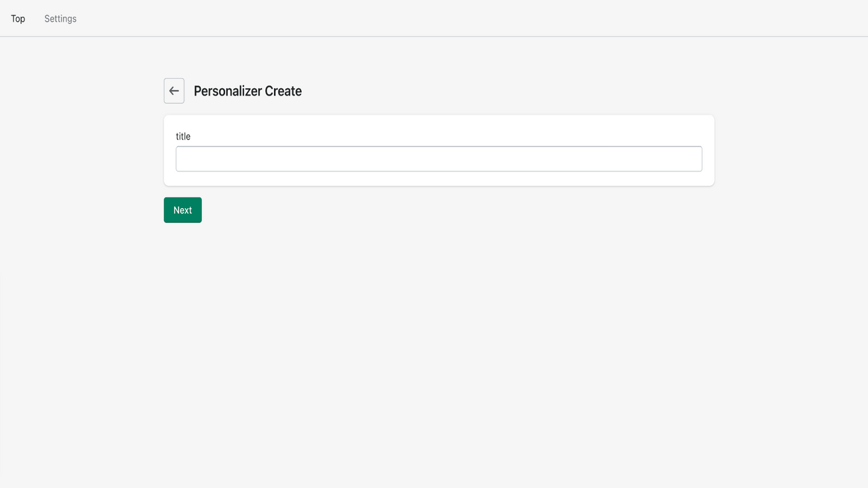Click the Personalizer Create heading
This screenshot has width=868, height=488.
pos(248,91)
